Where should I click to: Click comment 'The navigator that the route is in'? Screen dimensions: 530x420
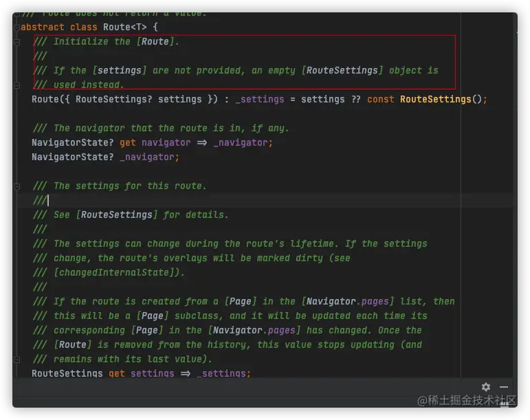161,128
